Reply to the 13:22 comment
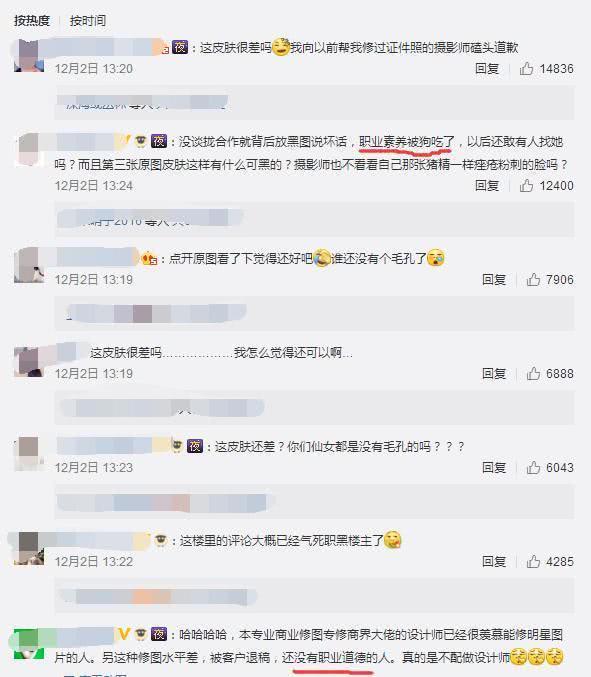Image resolution: width=591 pixels, height=677 pixels. (494, 561)
